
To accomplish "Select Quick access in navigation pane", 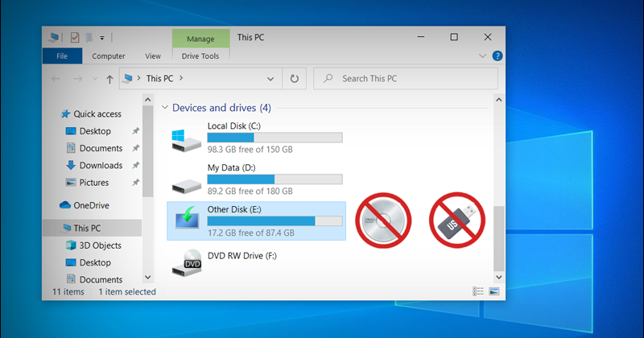I will click(x=97, y=113).
